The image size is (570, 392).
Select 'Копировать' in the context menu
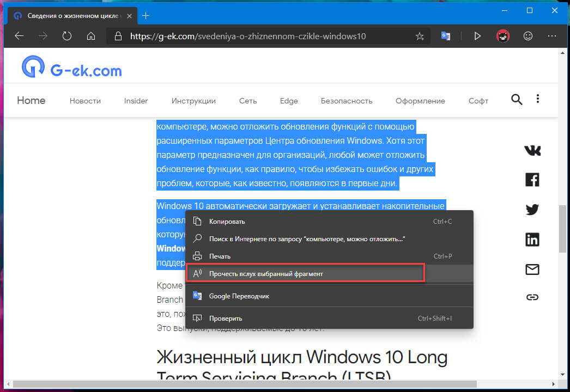[329, 221]
